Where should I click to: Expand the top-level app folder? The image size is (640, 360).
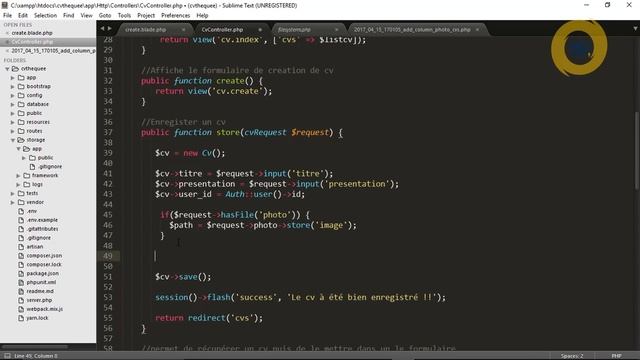[x=13, y=78]
